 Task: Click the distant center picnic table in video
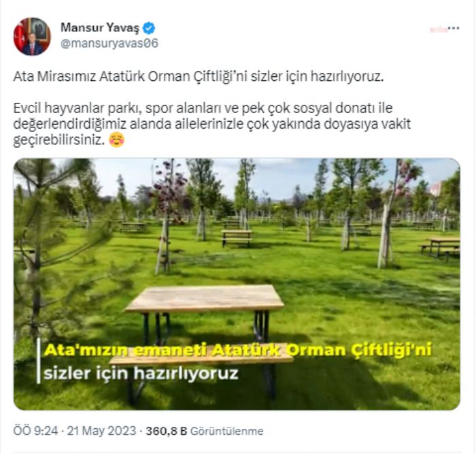[x=237, y=238]
